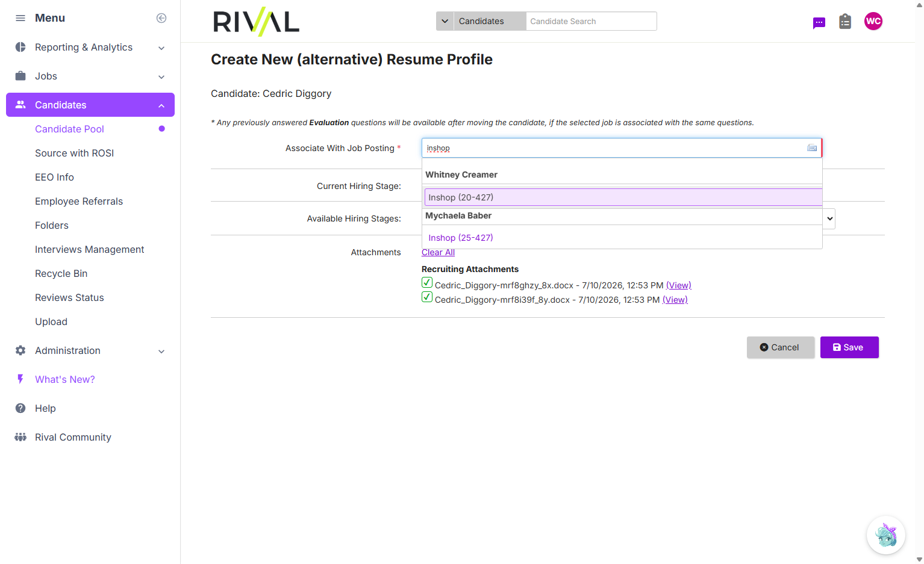Click the Rival logo
Viewport: 924px width, 564px height.
pyautogui.click(x=257, y=22)
